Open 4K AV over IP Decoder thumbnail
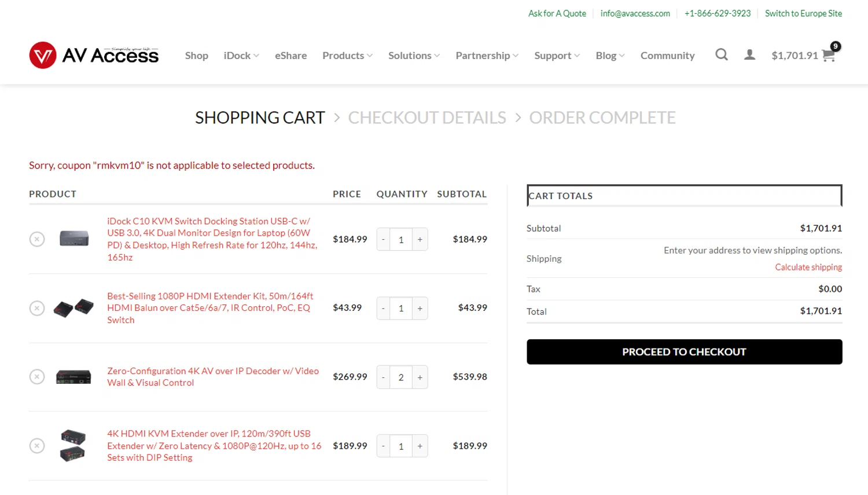Image resolution: width=868 pixels, height=495 pixels. [73, 377]
